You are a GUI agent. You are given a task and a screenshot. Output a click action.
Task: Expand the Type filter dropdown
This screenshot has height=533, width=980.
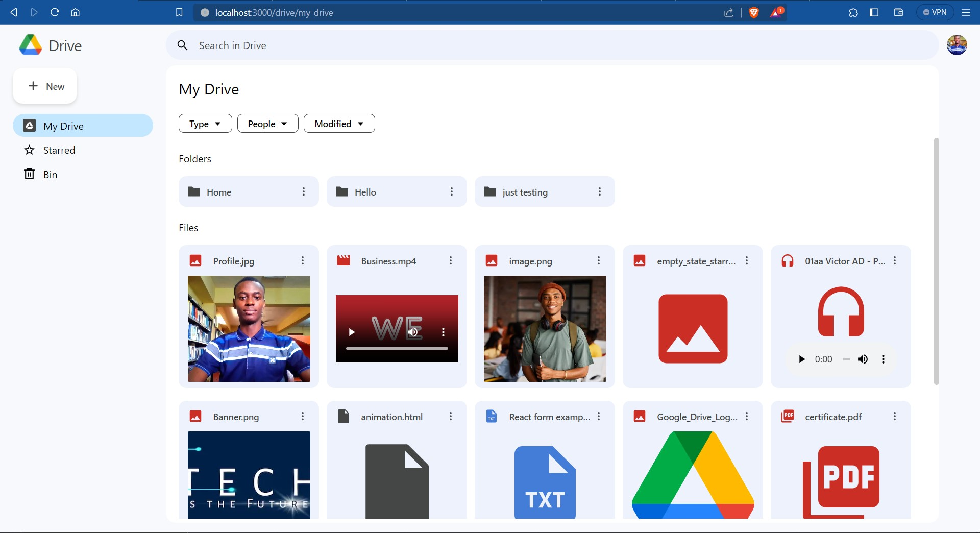205,124
